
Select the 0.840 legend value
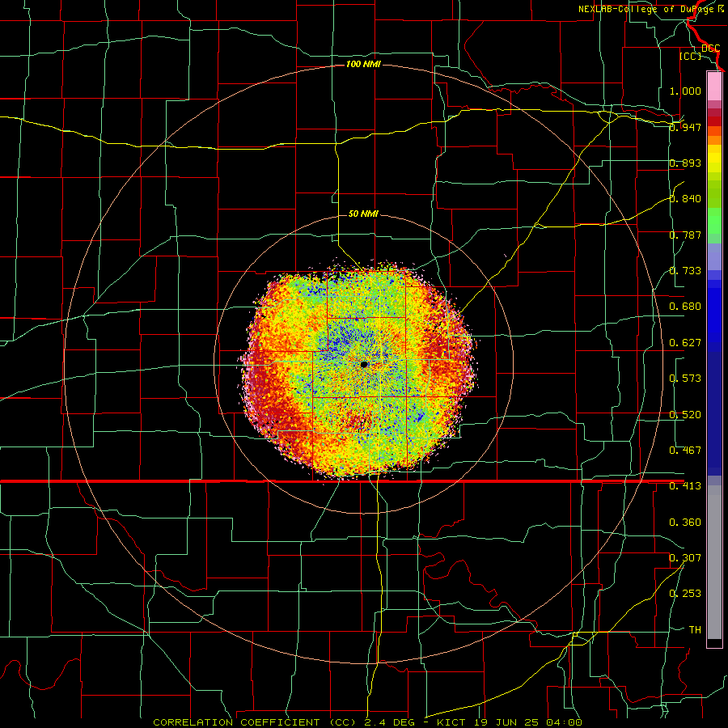[x=685, y=199]
